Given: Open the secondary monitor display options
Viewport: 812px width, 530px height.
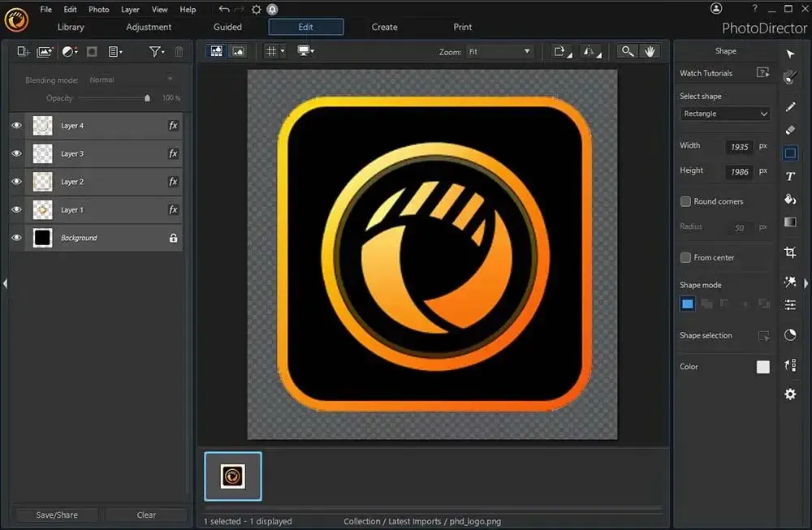Looking at the screenshot, I should tap(305, 50).
